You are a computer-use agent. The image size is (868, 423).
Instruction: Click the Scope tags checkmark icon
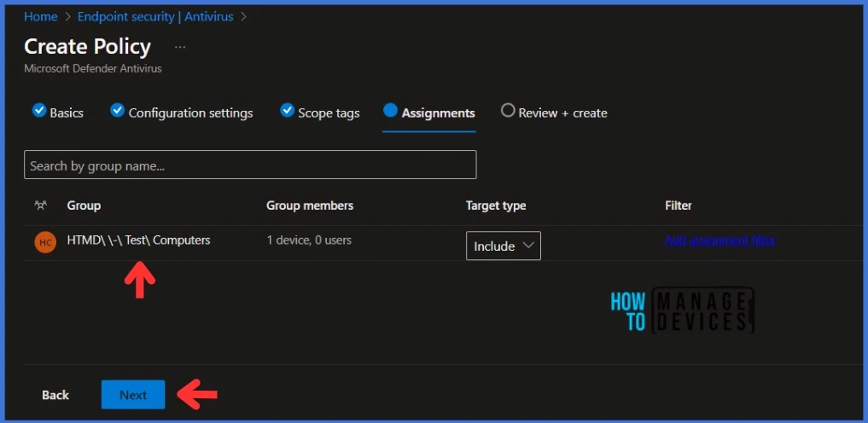coord(287,111)
